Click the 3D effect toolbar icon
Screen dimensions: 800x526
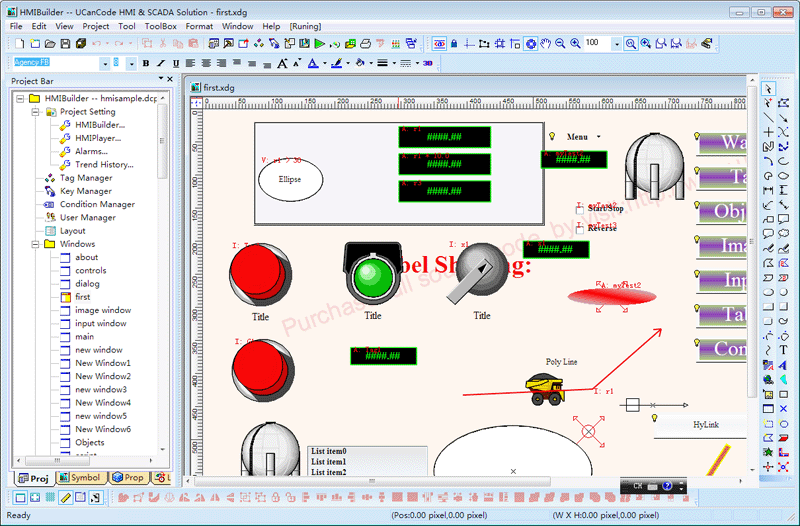coord(427,63)
